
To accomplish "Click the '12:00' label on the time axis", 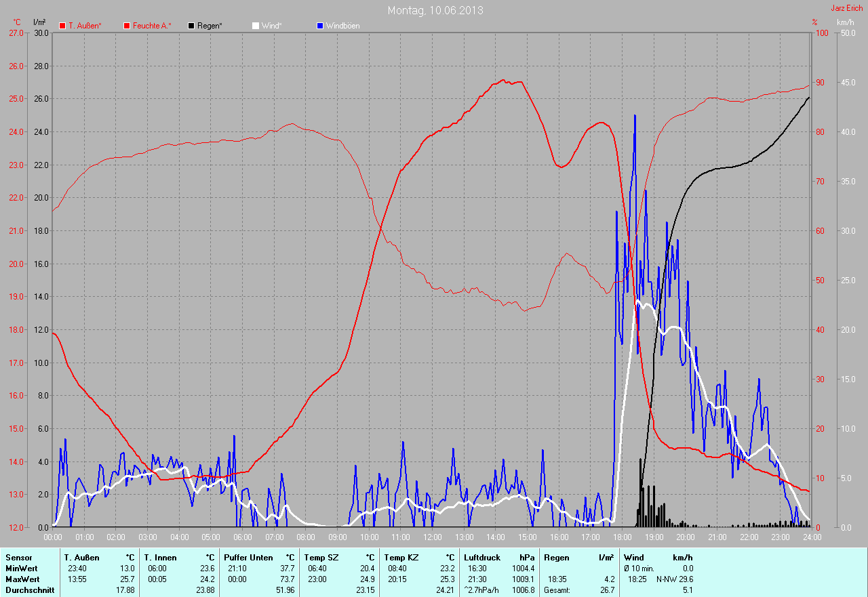I will [433, 537].
